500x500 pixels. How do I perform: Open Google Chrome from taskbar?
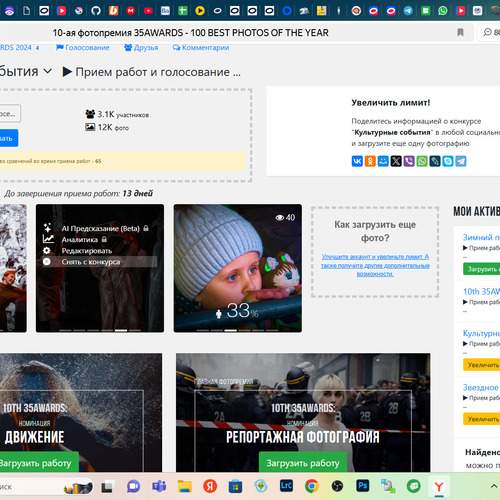coord(312,486)
